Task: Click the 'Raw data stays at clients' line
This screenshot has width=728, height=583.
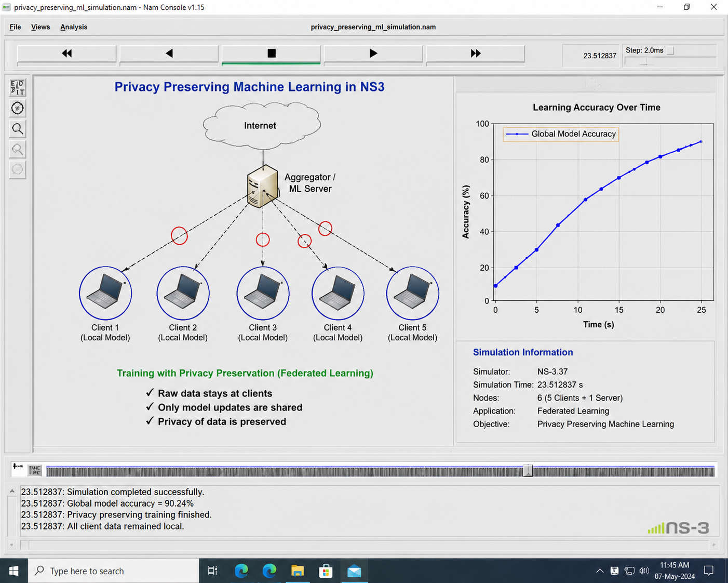Action: pyautogui.click(x=215, y=393)
